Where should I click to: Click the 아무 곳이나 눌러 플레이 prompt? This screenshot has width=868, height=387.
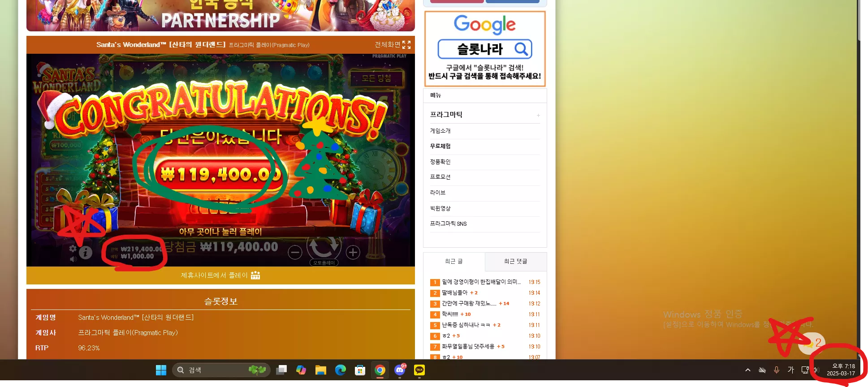(x=220, y=232)
